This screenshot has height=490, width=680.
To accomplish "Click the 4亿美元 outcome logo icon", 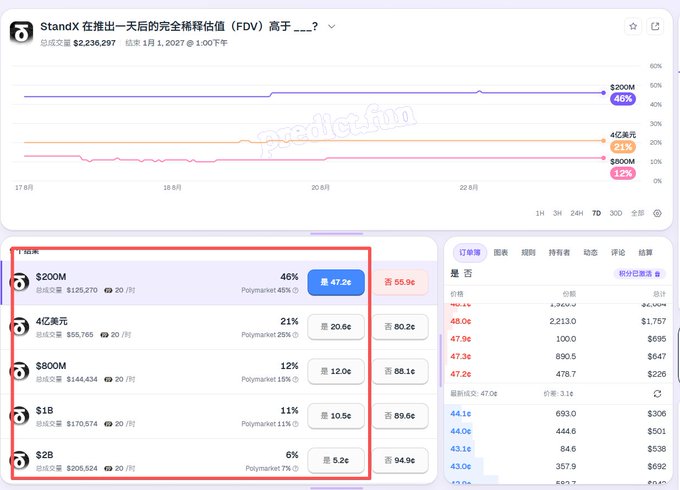I will pos(20,327).
